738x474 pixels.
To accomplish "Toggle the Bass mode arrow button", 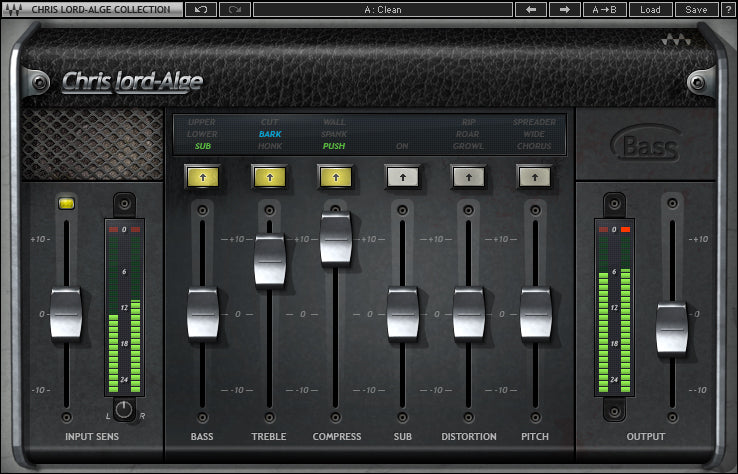I will pos(202,177).
